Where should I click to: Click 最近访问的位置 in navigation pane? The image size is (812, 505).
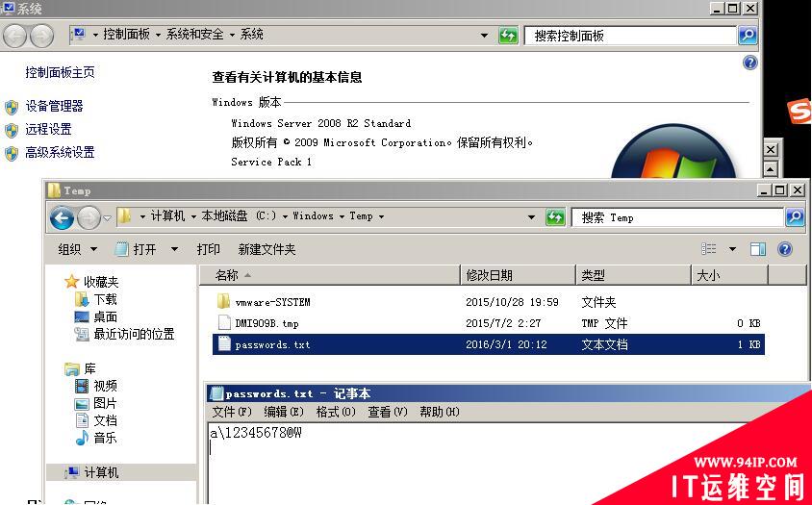tap(134, 334)
